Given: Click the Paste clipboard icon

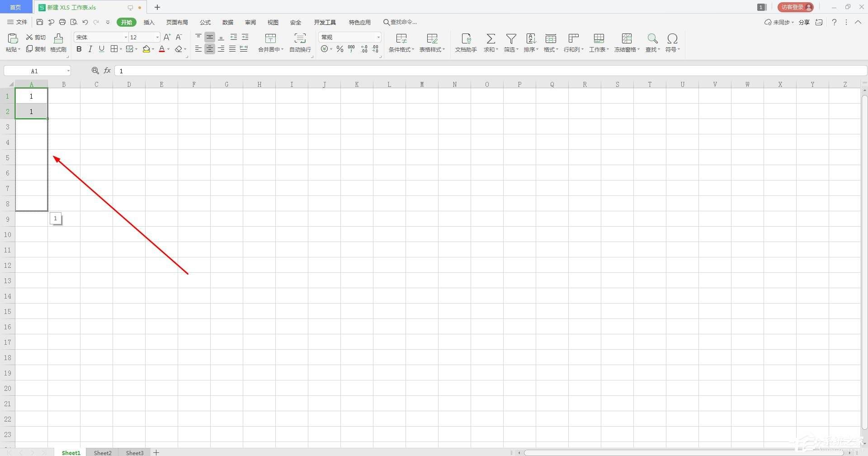Looking at the screenshot, I should [13, 38].
